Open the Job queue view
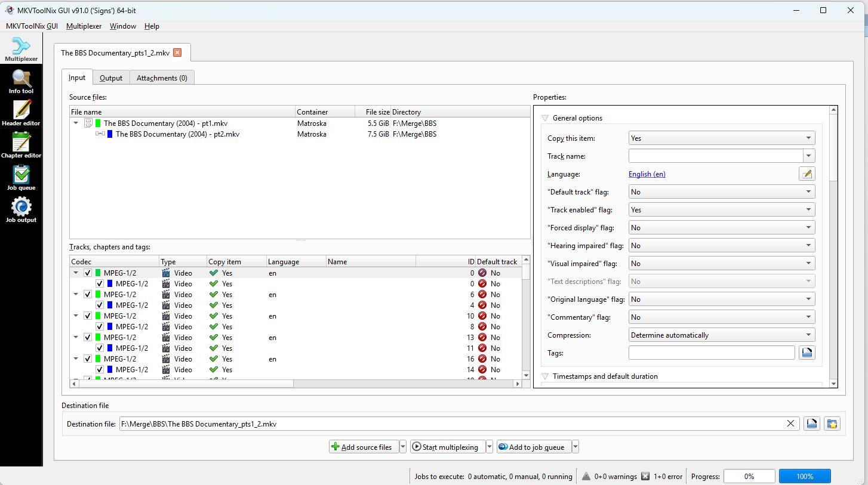This screenshot has height=485, width=868. click(x=21, y=178)
